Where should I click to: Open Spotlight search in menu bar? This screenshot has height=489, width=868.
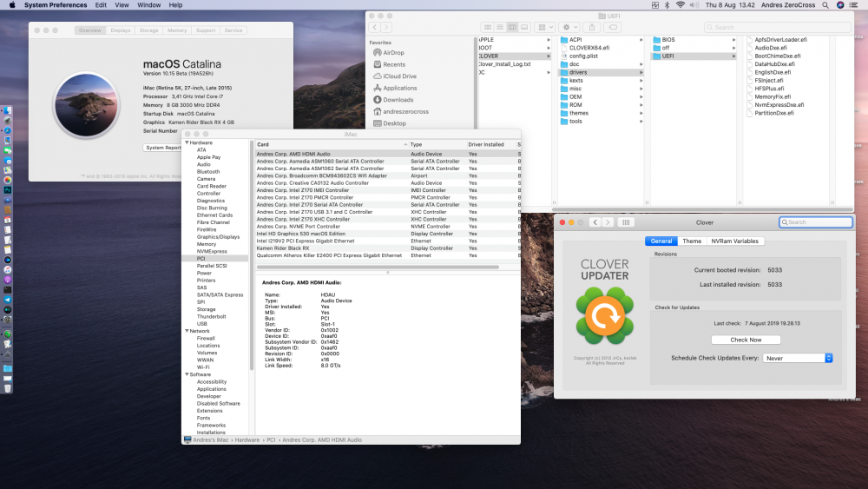825,5
